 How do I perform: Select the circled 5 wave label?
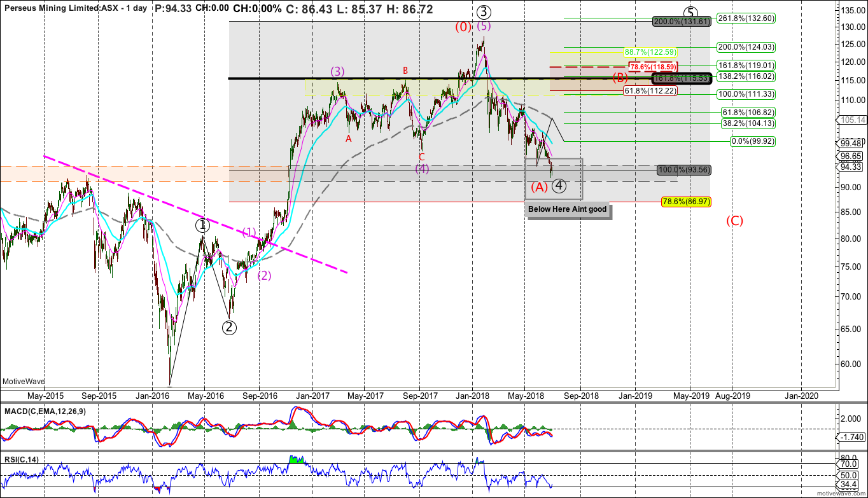[x=691, y=12]
